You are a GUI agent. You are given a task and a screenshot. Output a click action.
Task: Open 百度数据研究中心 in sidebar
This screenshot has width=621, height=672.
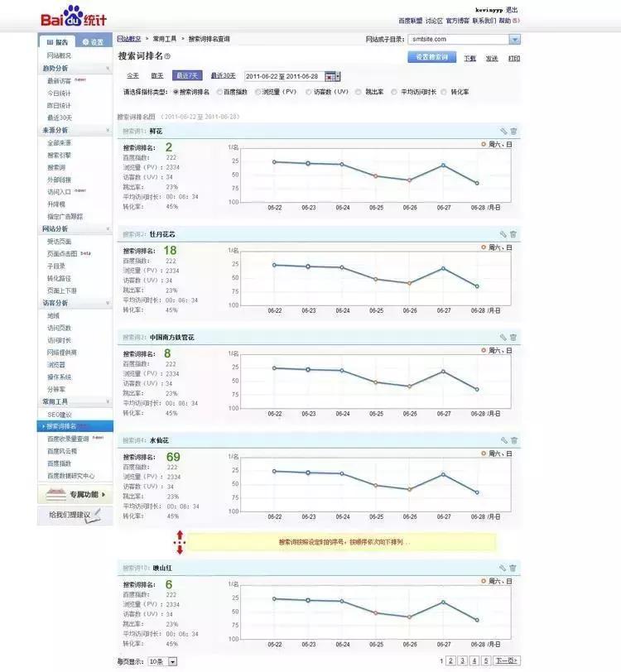click(x=70, y=476)
